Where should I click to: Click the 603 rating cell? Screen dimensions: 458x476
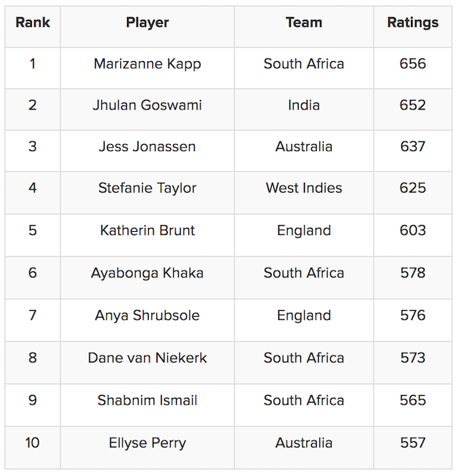(x=412, y=231)
